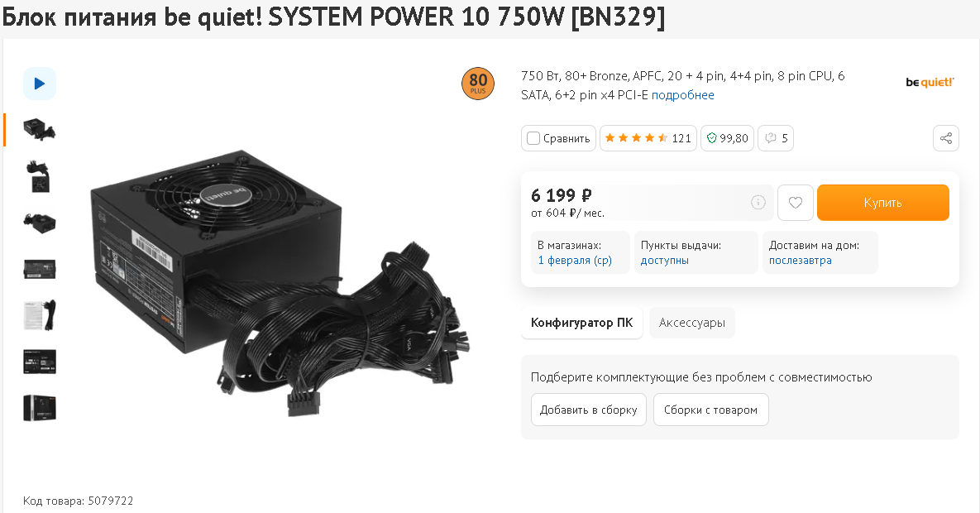
Task: Switch to Аксессуары tab
Action: (692, 323)
